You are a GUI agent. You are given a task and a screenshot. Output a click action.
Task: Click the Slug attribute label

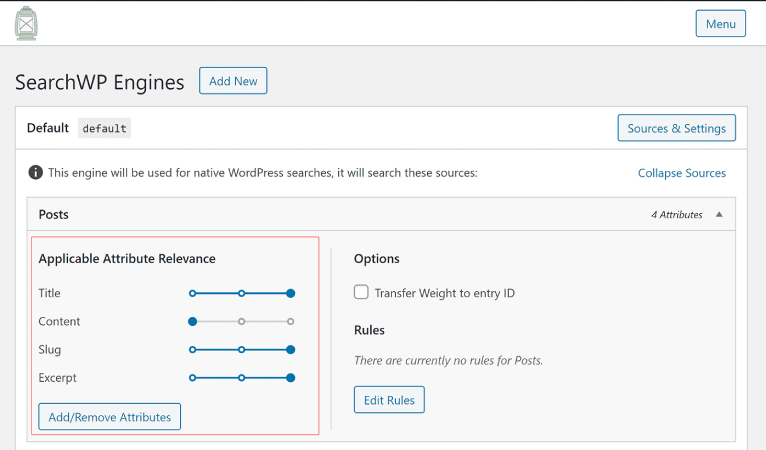pyautogui.click(x=50, y=350)
